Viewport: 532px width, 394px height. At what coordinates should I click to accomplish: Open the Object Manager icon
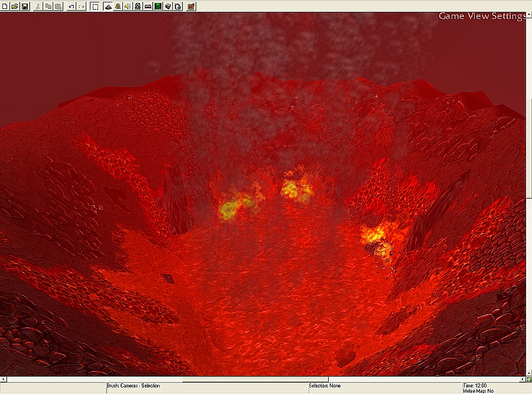[x=168, y=6]
